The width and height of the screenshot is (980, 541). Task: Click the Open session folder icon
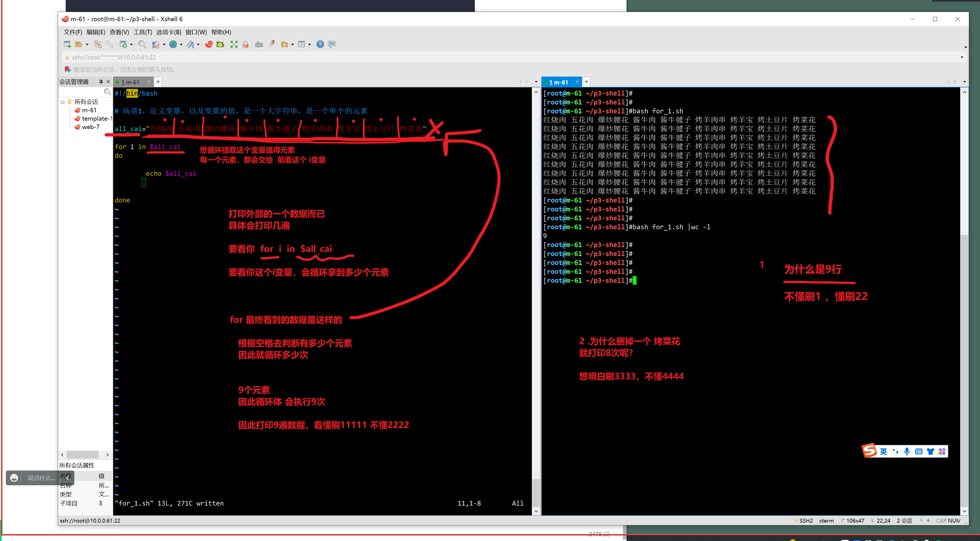(79, 45)
